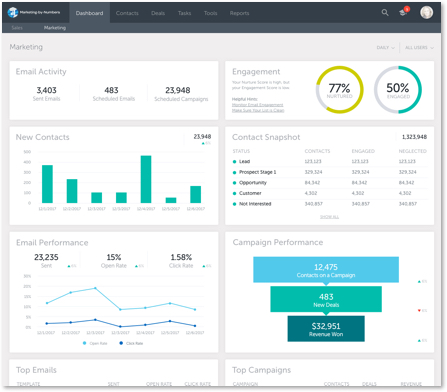Click the Marketing by Numbers logo
This screenshot has height=392, width=447.
34,12
